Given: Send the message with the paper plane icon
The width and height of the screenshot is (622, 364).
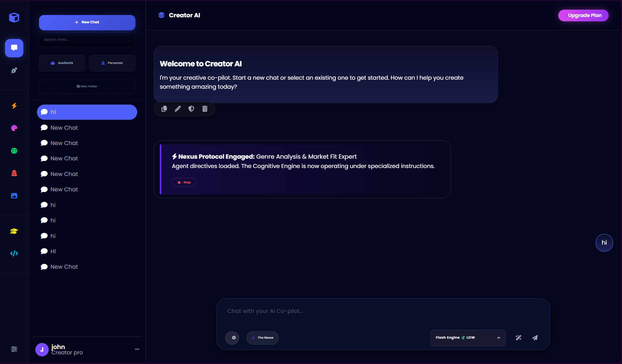Looking at the screenshot, I should pos(535,338).
